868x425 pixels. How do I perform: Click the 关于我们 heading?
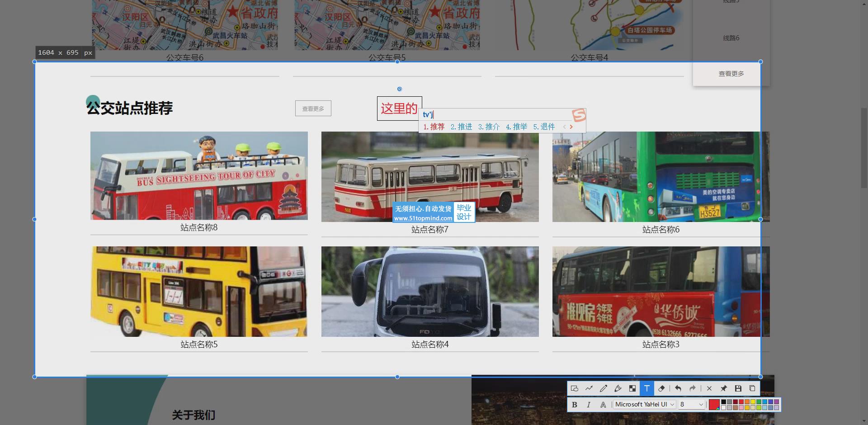(193, 415)
